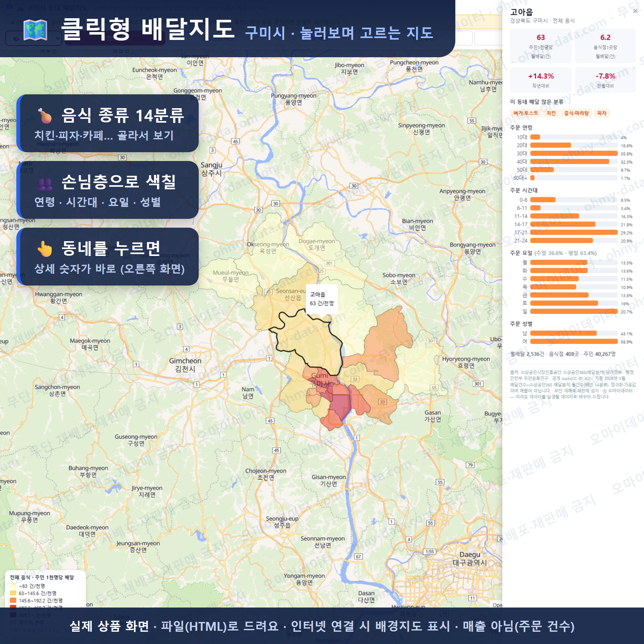Click the 0-6 8.5% time row
The width and height of the screenshot is (644, 644).
click(x=573, y=200)
